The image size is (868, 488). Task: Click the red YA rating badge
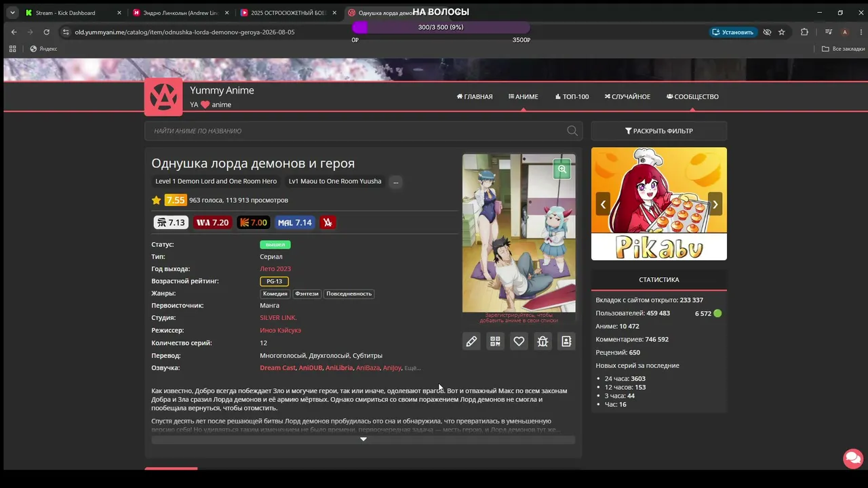[x=328, y=222]
